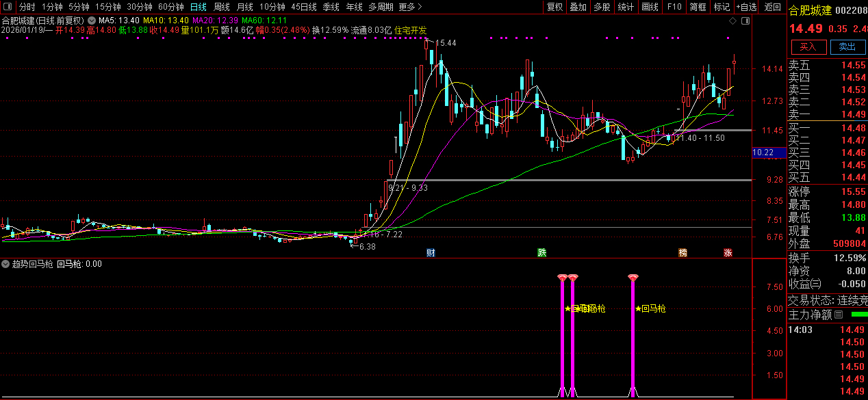This screenshot has width=868, height=400.
Task: Click the green 主力净额 bar
Action: 858,315
